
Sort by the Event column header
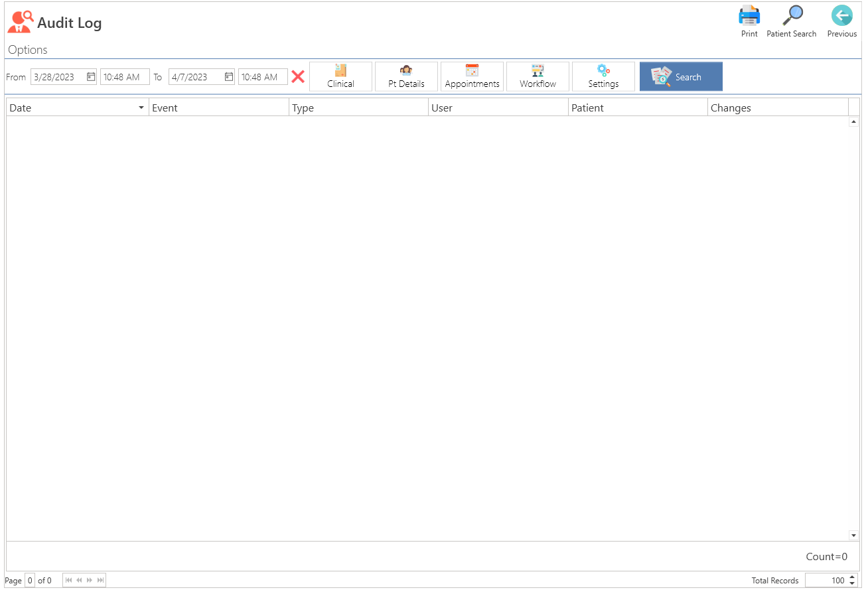[219, 108]
